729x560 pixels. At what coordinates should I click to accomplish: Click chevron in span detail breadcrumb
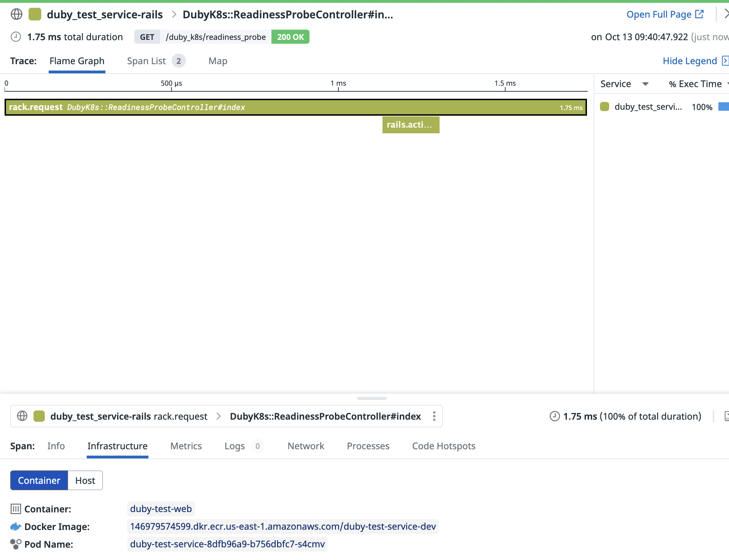[x=219, y=416]
